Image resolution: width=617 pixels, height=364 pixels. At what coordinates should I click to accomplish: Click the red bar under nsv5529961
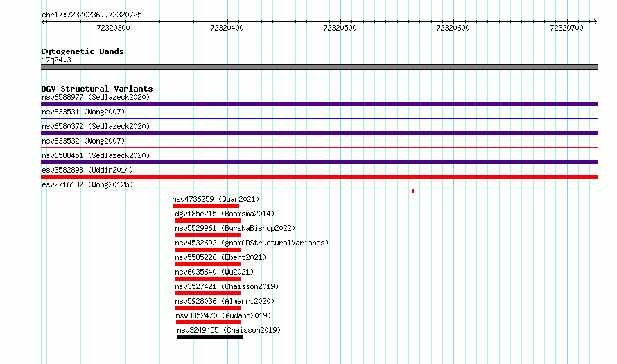[208, 235]
